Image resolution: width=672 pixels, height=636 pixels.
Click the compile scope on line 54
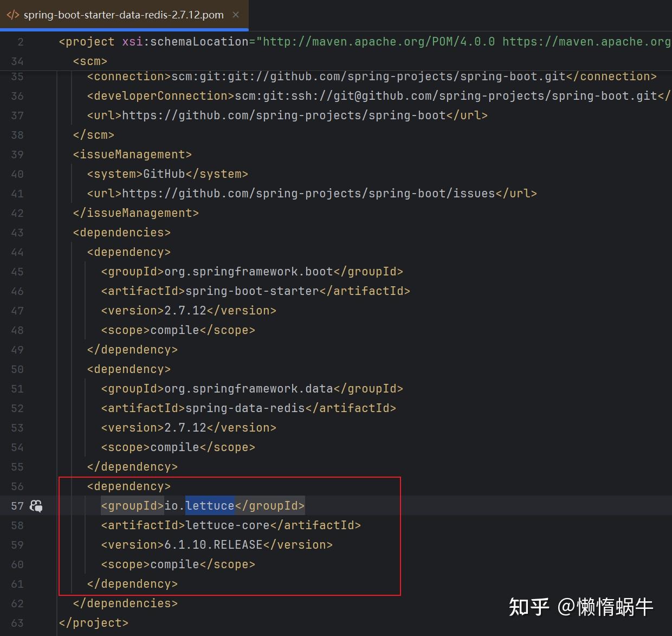point(178,447)
